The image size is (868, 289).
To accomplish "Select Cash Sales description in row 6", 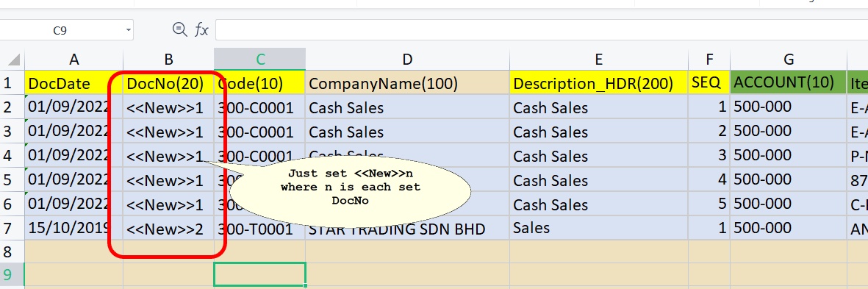I will click(598, 204).
